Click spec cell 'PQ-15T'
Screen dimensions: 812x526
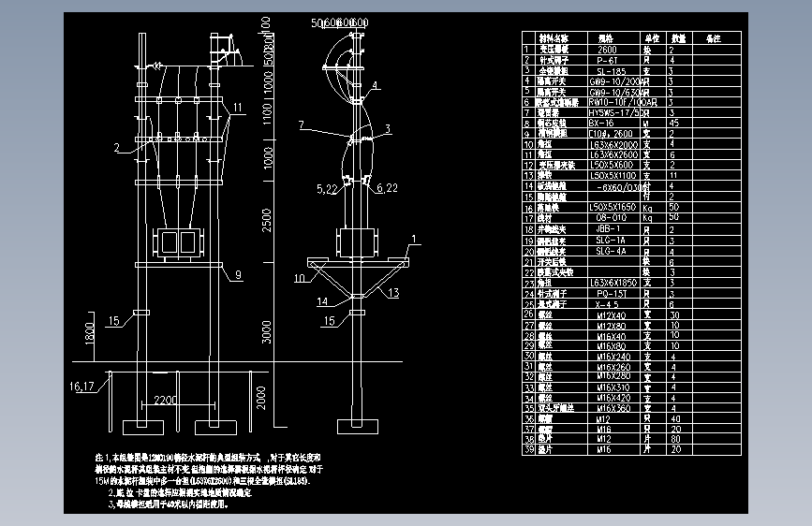coord(612,294)
